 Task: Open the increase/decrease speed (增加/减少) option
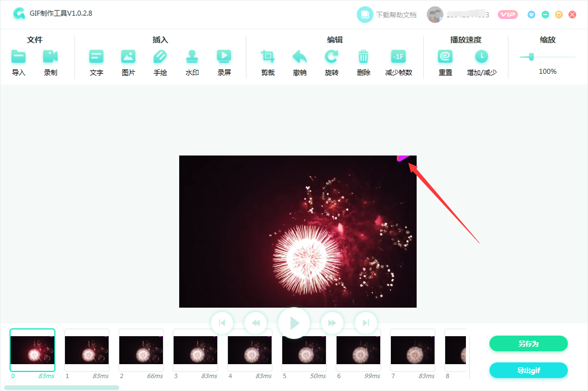click(482, 57)
